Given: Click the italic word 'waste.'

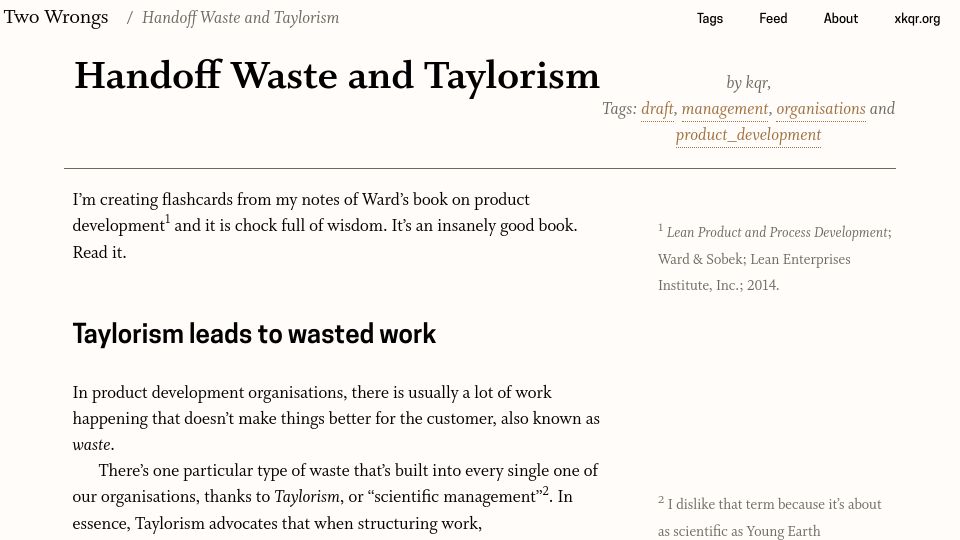Looking at the screenshot, I should [93, 445].
